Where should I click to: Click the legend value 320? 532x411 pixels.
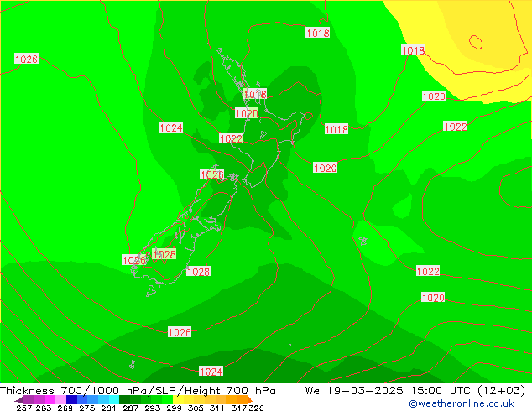coord(256,408)
